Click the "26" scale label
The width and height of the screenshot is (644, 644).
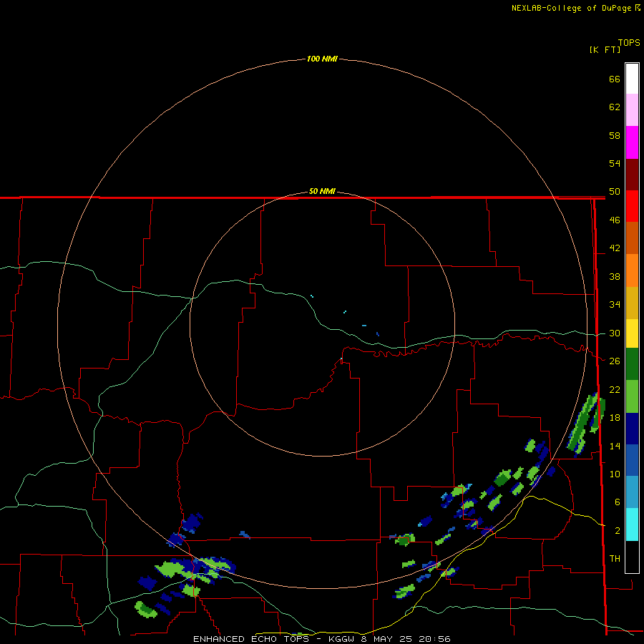click(x=615, y=361)
